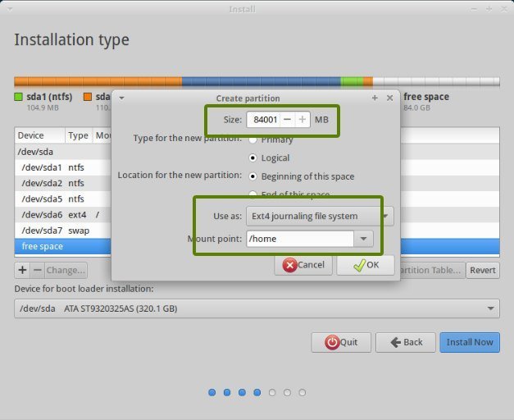Viewport: 514px width, 420px height.
Task: Go Back to the previous step
Action: (x=406, y=342)
